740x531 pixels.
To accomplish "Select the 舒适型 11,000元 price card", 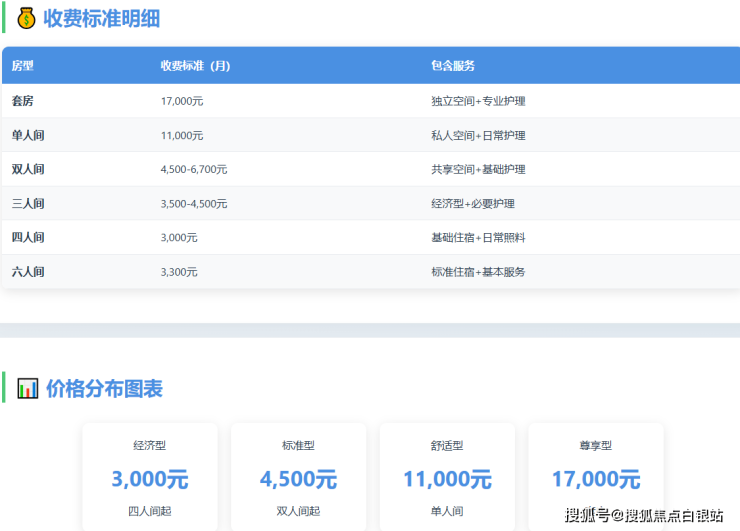I will pyautogui.click(x=447, y=478).
